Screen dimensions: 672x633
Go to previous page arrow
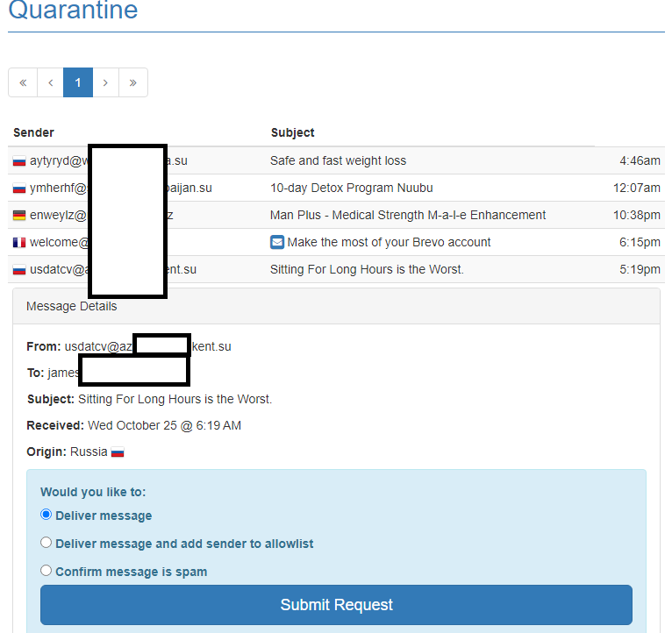pos(51,82)
